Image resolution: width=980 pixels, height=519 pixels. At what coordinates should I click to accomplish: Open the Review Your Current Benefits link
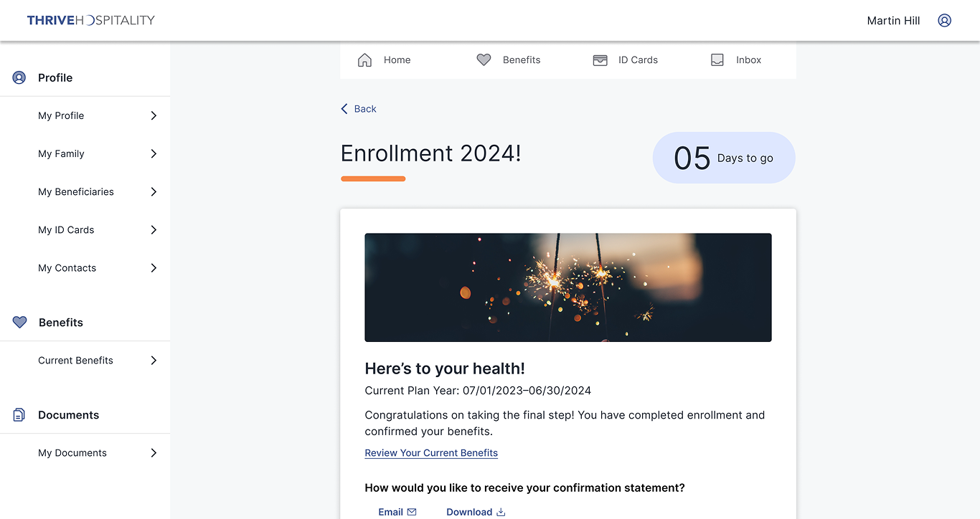click(431, 453)
